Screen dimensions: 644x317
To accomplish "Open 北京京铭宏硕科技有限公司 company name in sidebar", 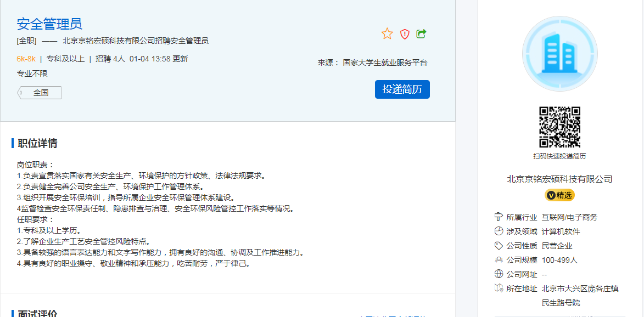I will click(x=559, y=179).
